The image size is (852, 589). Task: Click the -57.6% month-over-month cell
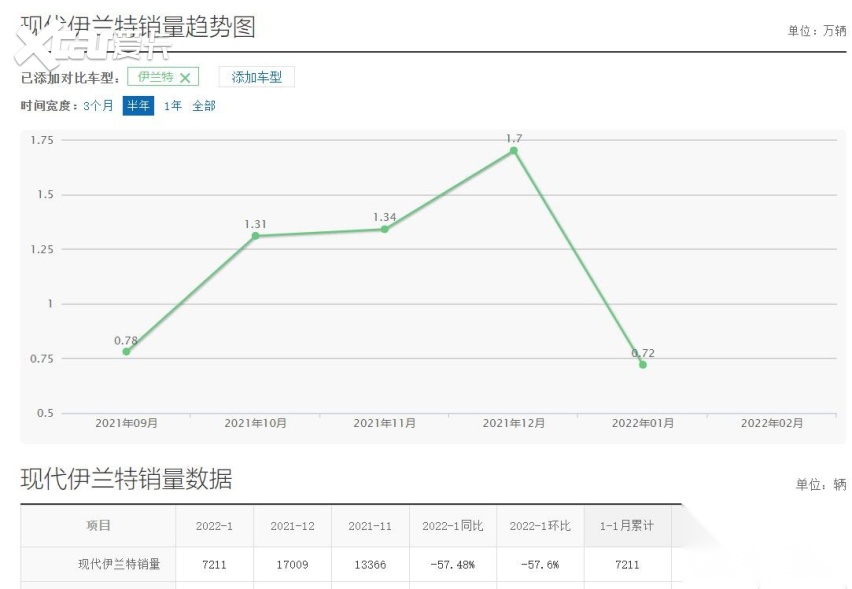tap(540, 565)
